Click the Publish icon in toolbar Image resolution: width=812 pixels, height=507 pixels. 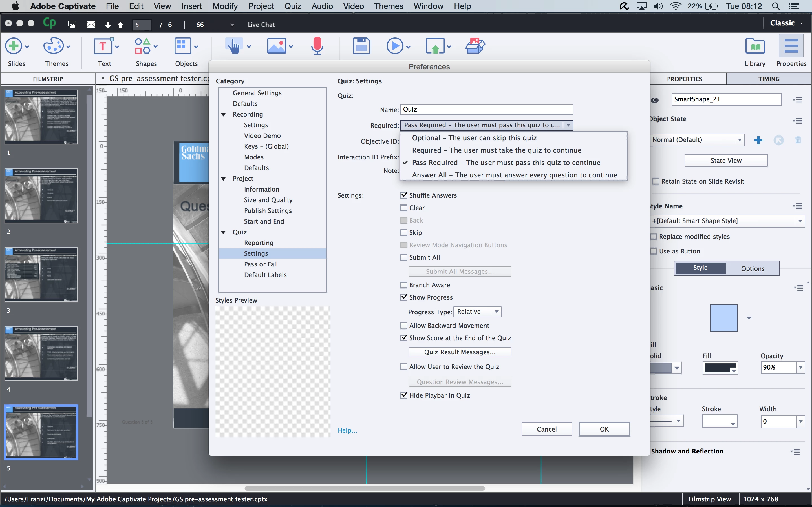(x=435, y=46)
